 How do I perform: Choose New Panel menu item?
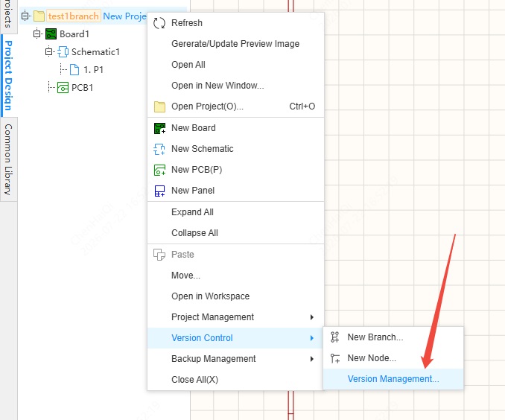tap(235, 191)
